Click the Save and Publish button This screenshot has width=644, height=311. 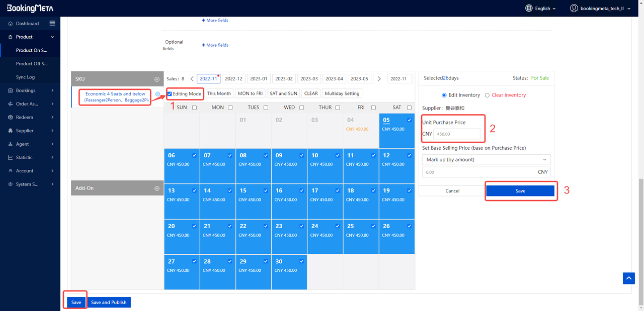[x=108, y=302]
